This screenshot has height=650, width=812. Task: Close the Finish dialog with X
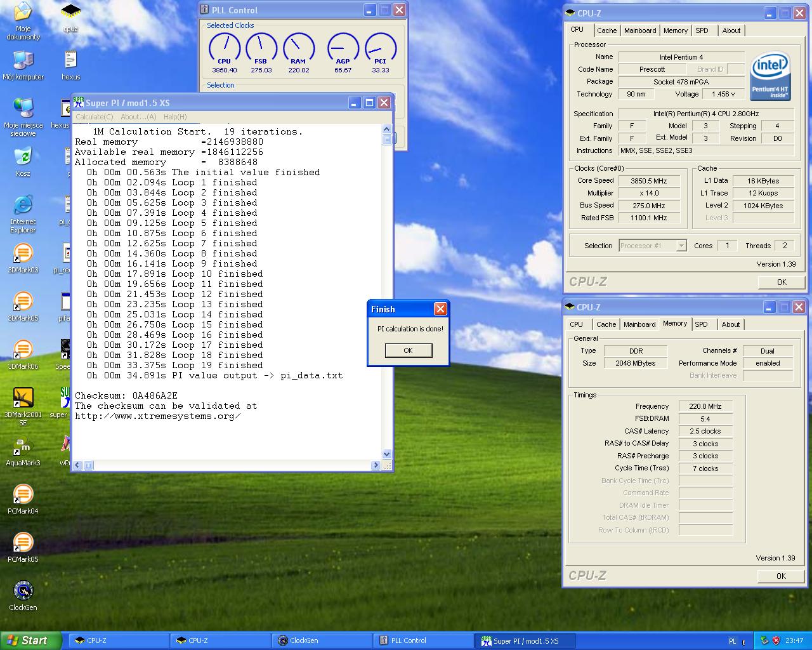coord(440,309)
